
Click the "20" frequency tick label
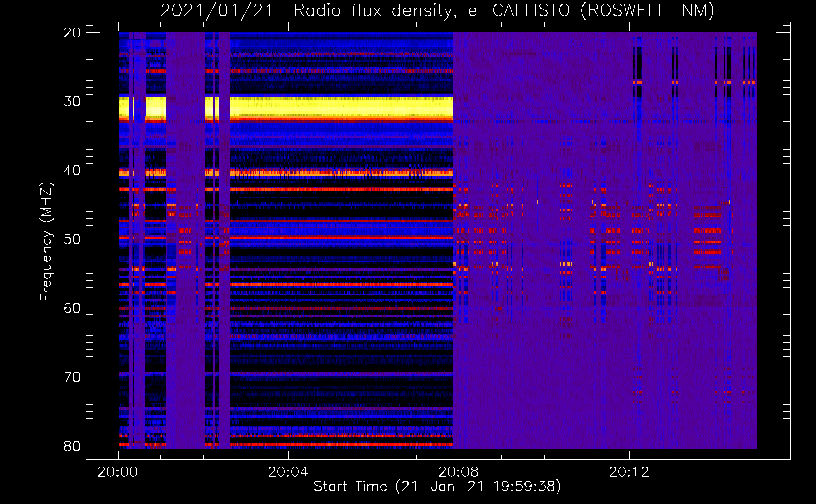72,32
